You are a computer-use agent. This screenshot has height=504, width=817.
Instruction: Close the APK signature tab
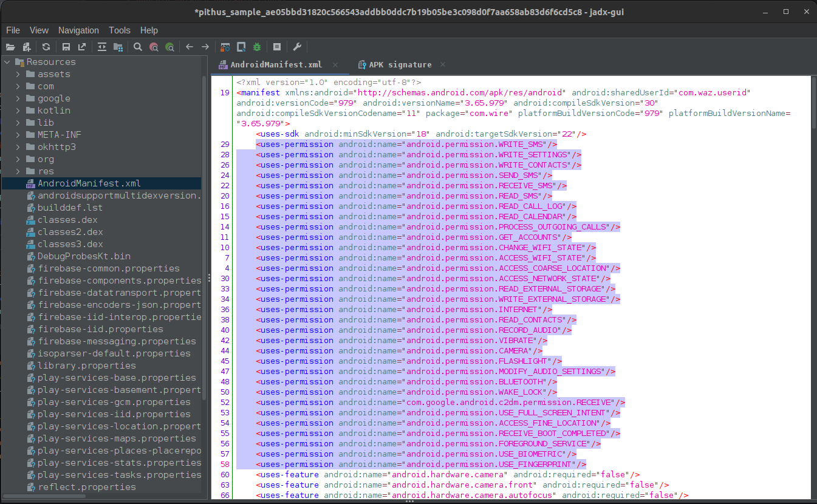click(443, 64)
